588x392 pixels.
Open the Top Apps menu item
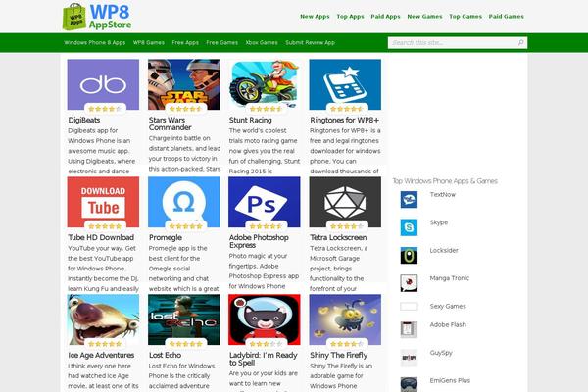[x=350, y=17]
